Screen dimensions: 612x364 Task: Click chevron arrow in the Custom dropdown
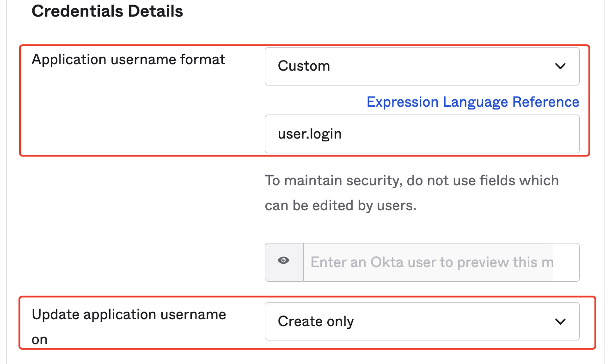[x=560, y=66]
